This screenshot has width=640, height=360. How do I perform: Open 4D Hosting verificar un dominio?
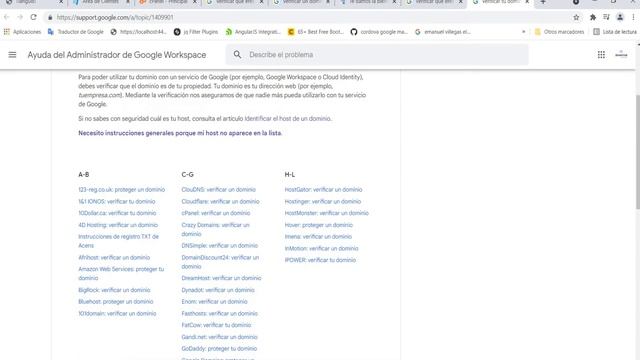pos(118,225)
